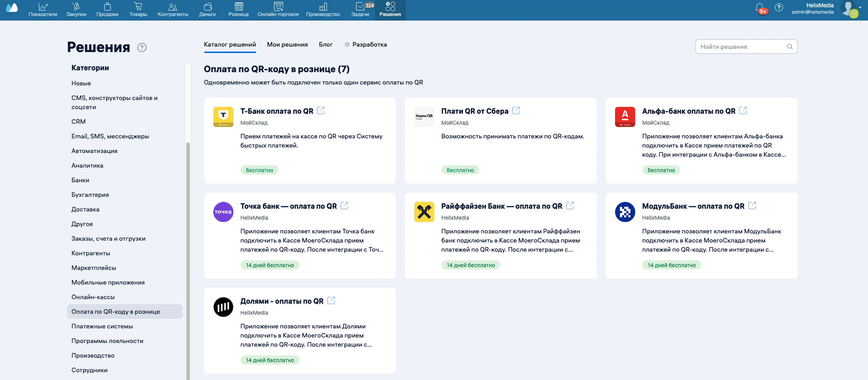Open МодульБанк external link icon
The height and width of the screenshot is (380, 868).
(x=752, y=206)
